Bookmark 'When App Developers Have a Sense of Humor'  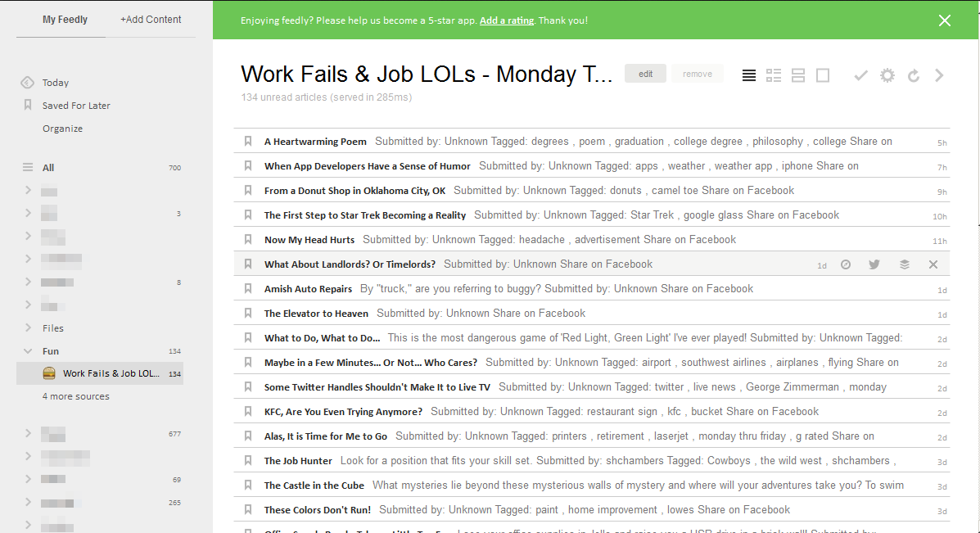248,165
